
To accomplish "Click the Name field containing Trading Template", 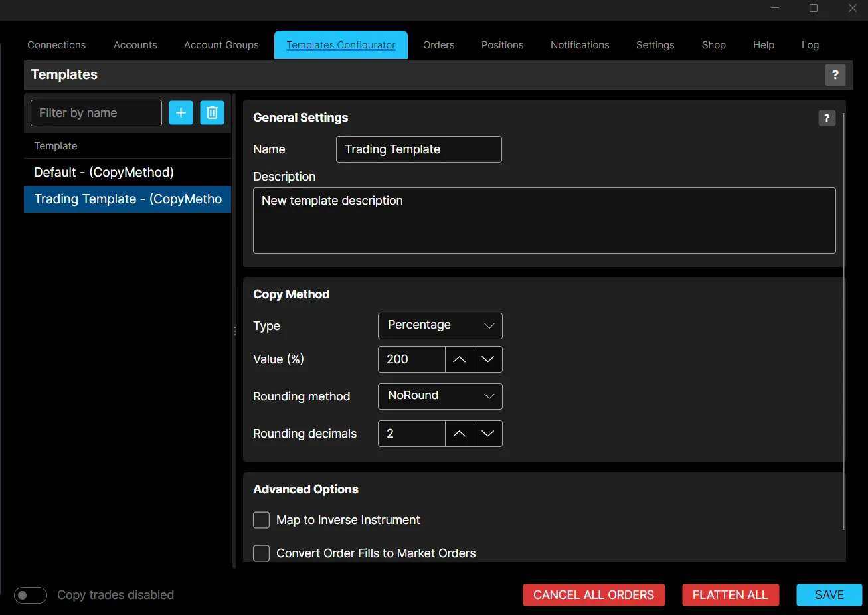I will point(419,149).
